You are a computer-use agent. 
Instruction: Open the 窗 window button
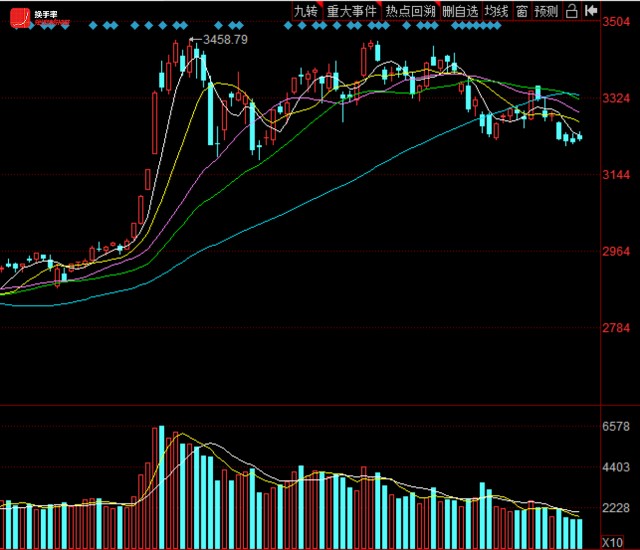pyautogui.click(x=521, y=11)
